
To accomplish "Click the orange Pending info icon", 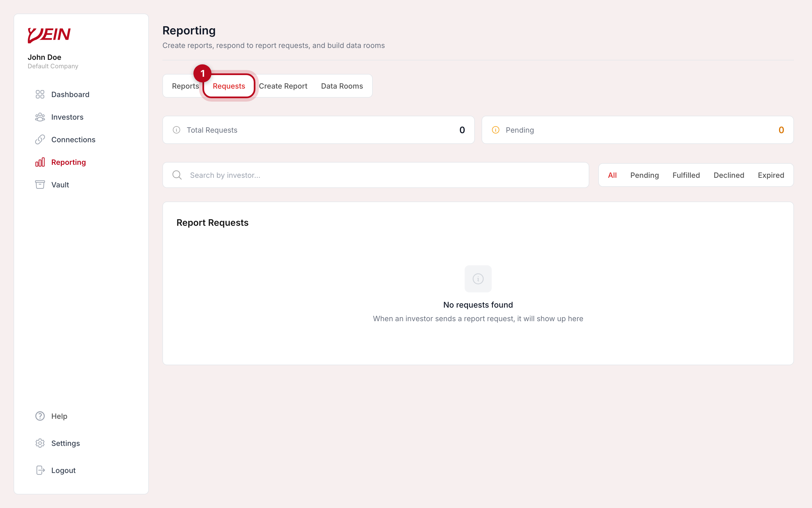I will [496, 130].
